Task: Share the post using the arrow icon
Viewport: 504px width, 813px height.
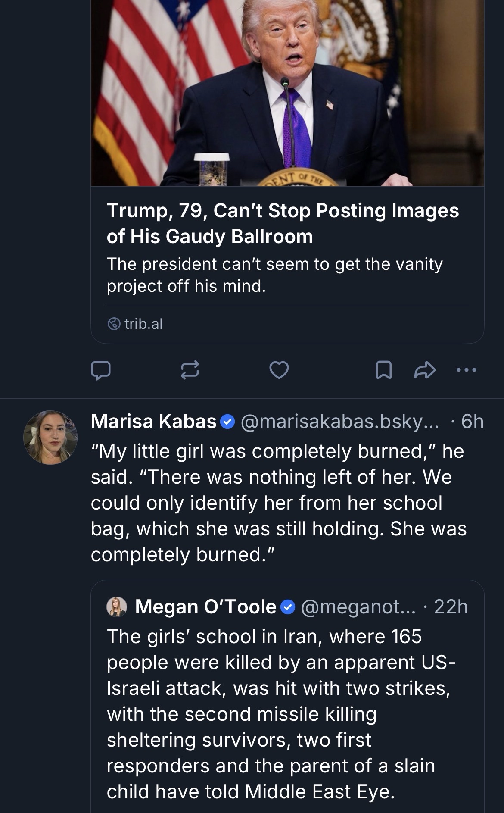Action: 425,370
